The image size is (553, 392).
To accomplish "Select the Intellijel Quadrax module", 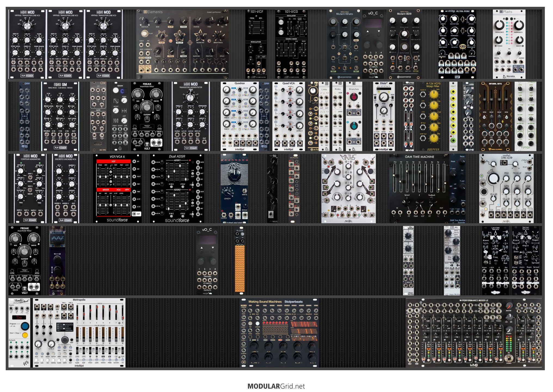I will 240,116.
